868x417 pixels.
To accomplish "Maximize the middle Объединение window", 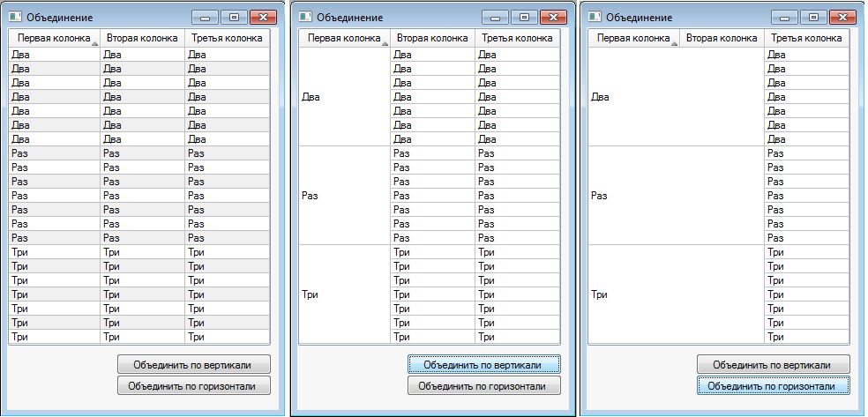I will tap(524, 17).
